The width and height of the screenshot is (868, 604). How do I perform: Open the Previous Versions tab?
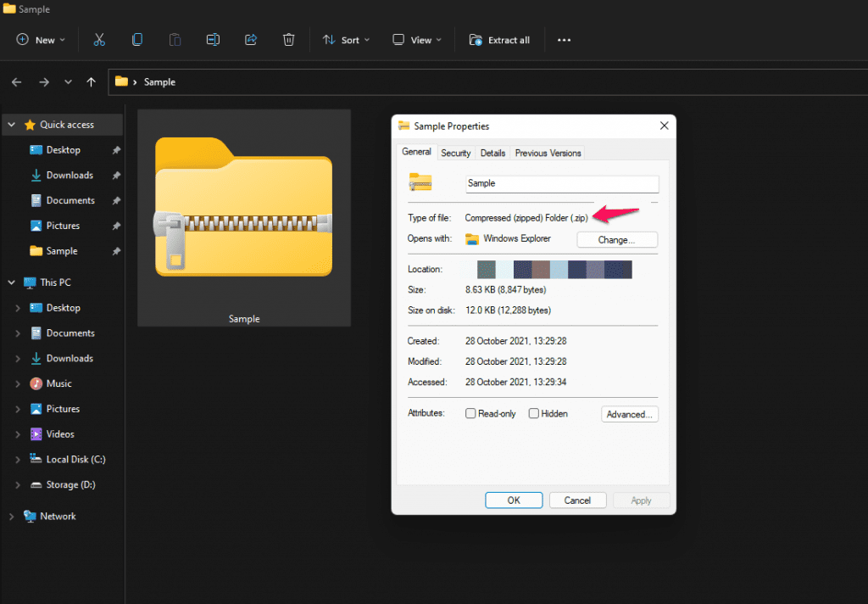pyautogui.click(x=548, y=153)
